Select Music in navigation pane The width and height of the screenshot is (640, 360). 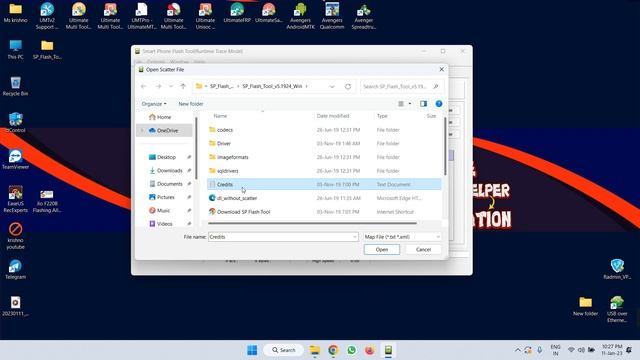[x=163, y=211]
